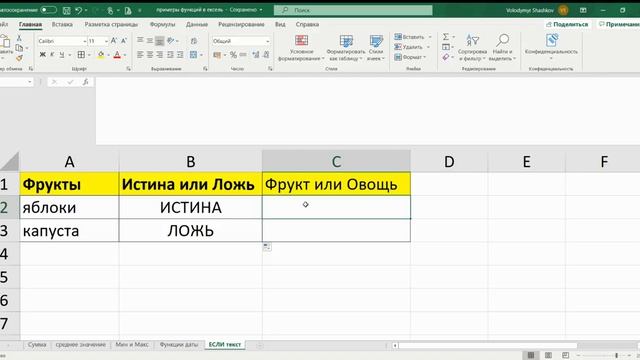Toggle the Bottom Align icon

[x=160, y=40]
